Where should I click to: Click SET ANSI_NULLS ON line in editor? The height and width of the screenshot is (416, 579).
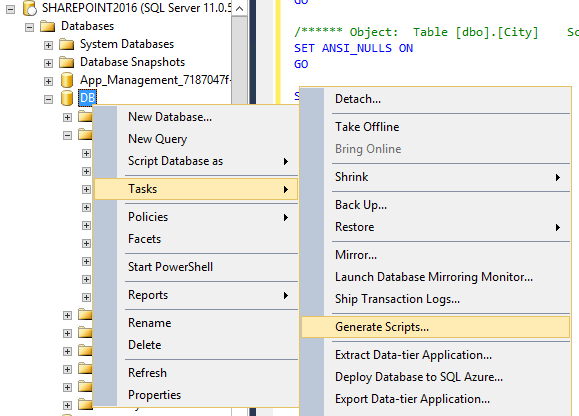tap(353, 48)
